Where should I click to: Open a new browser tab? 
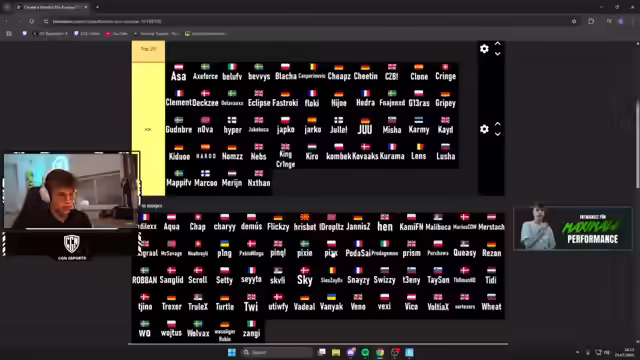point(97,7)
